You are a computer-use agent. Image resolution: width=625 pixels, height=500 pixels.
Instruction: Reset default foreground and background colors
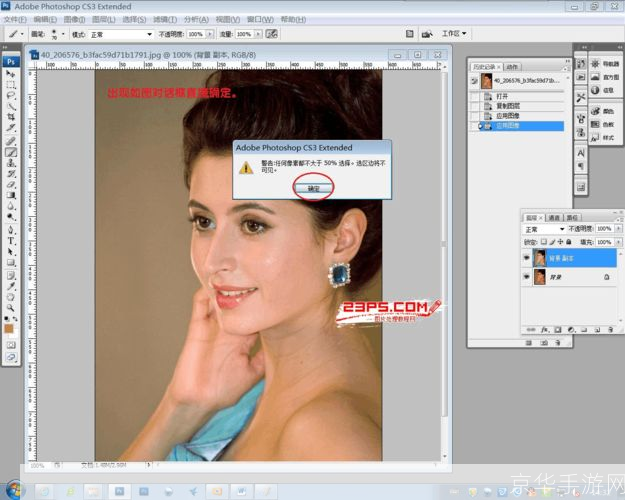click(6, 319)
